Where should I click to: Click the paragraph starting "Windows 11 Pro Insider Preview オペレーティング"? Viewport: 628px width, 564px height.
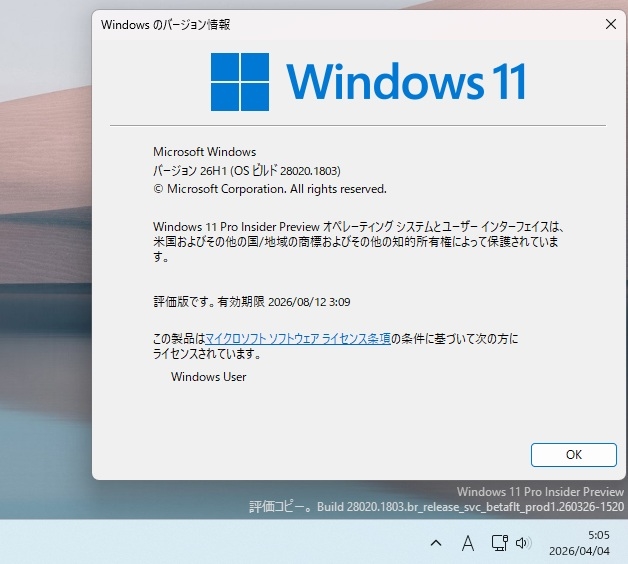point(358,242)
